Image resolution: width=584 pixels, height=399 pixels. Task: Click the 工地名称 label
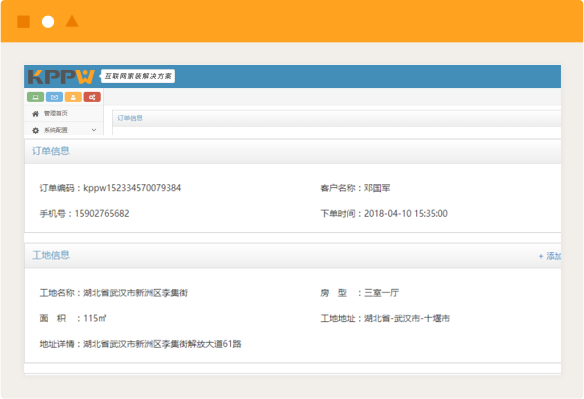coord(57,293)
